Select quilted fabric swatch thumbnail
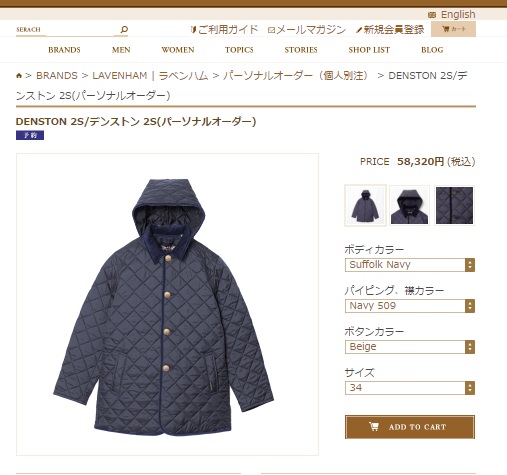Screen dimensions: 507x475 454,205
